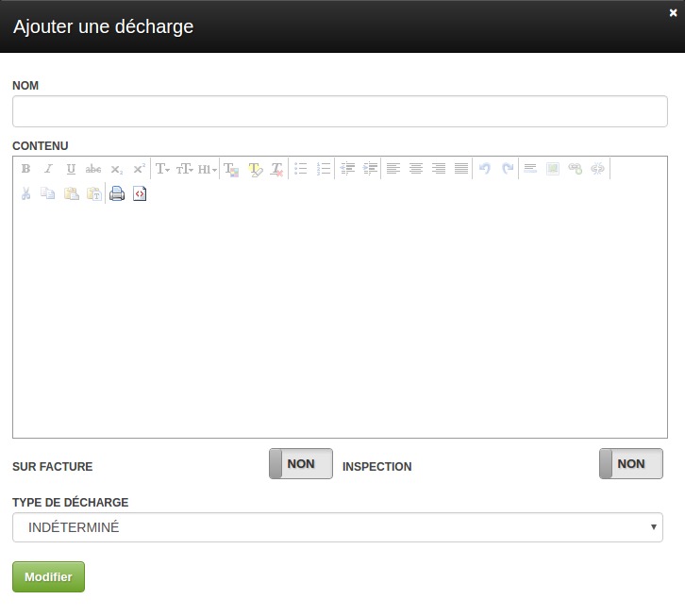Toggle strikethrough formatting

[93, 169]
